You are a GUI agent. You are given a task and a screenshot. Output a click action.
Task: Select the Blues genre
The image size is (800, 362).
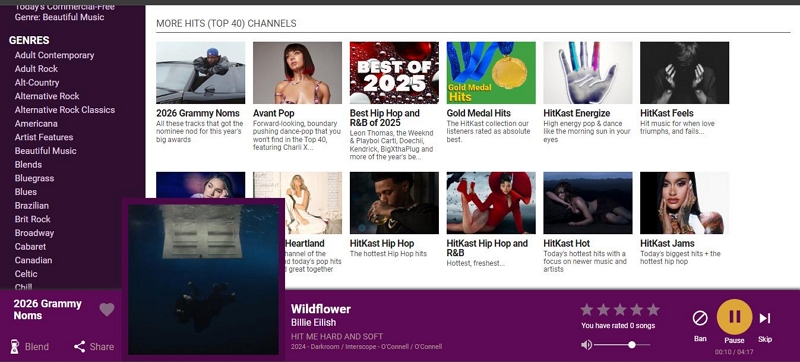26,192
